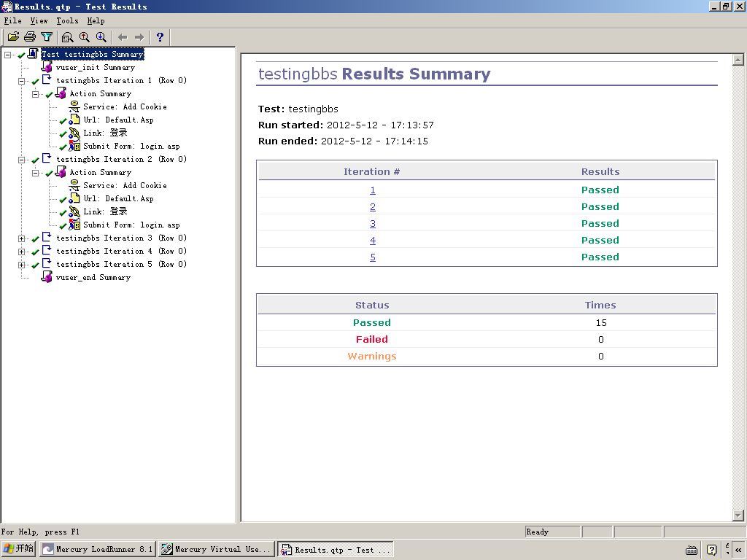
Task: Click the tray keyboard icon in taskbar
Action: click(692, 550)
